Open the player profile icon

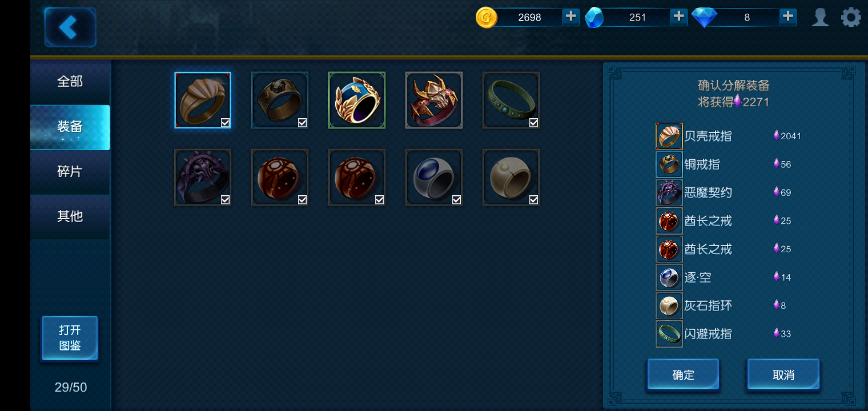click(x=821, y=17)
